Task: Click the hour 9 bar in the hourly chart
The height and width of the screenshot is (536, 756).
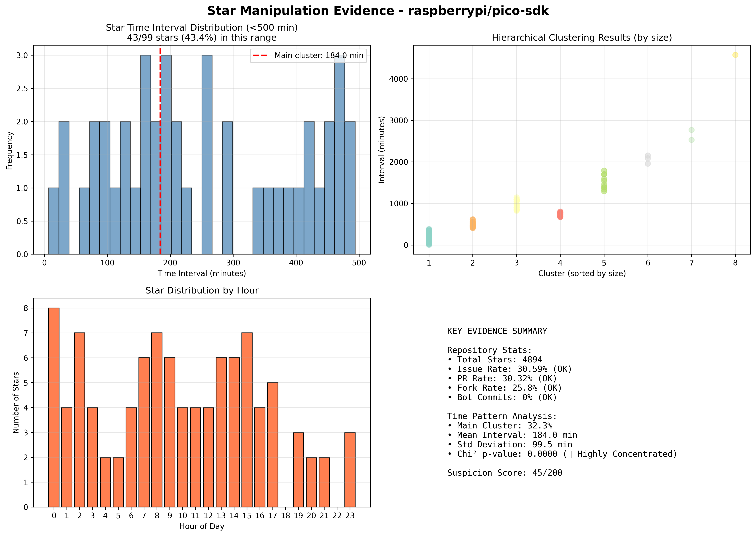Action: (x=170, y=432)
